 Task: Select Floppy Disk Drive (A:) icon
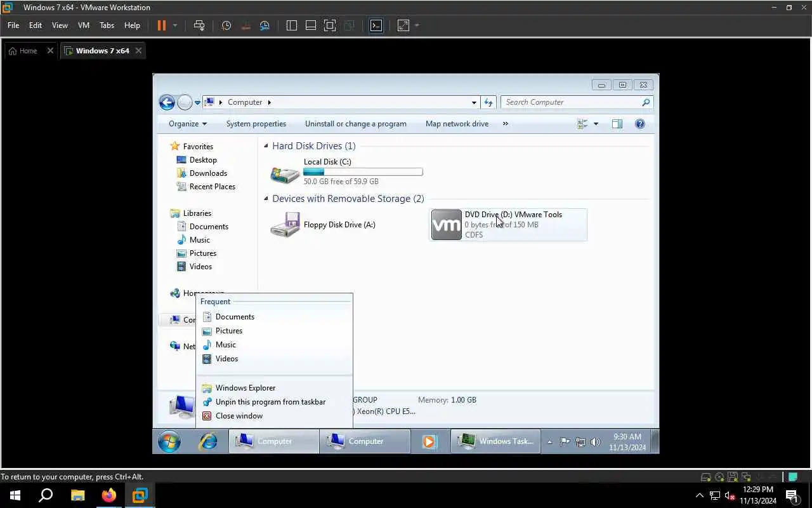285,225
